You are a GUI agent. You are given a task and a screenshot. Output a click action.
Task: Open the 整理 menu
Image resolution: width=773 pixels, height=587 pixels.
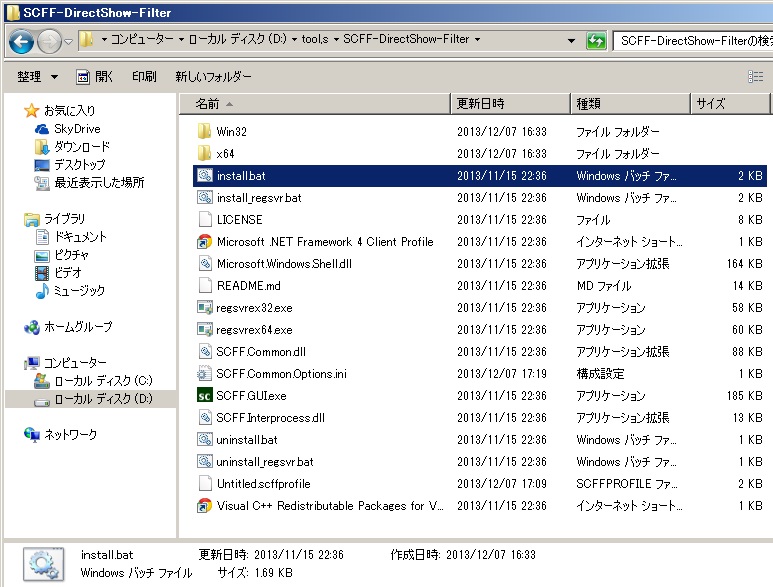[37, 76]
